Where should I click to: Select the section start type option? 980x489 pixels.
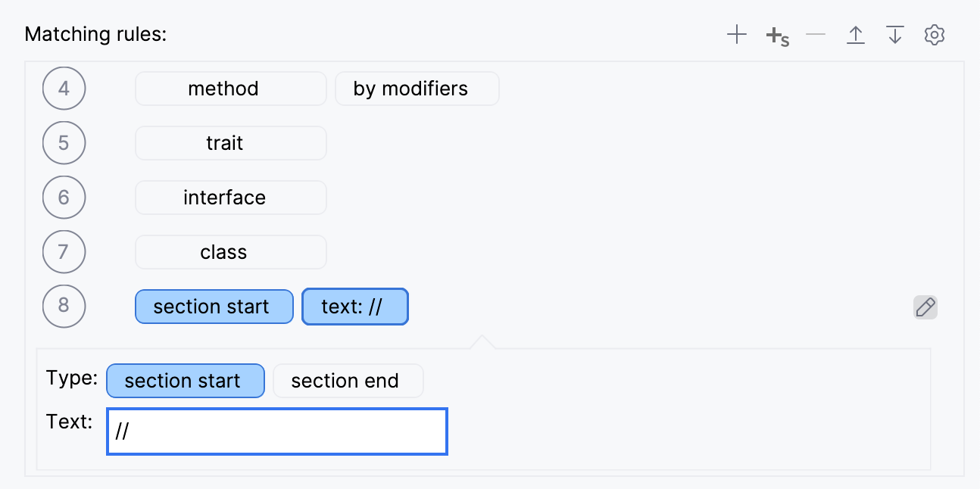coord(185,381)
